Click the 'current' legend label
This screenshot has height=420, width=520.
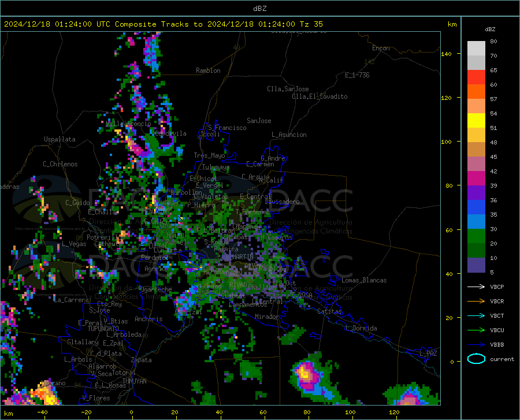click(502, 359)
